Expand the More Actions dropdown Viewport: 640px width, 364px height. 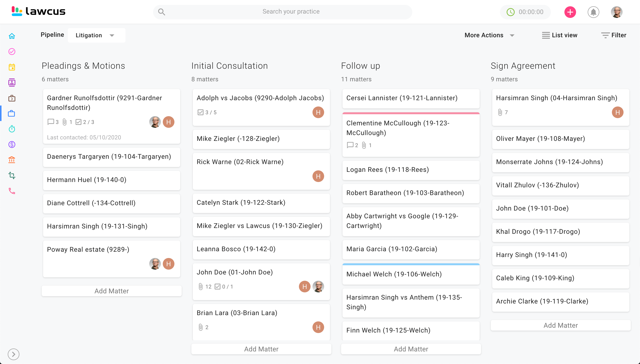tap(489, 35)
